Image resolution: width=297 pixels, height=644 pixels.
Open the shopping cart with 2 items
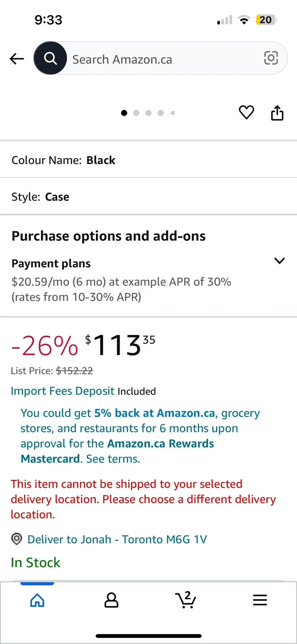(x=185, y=600)
